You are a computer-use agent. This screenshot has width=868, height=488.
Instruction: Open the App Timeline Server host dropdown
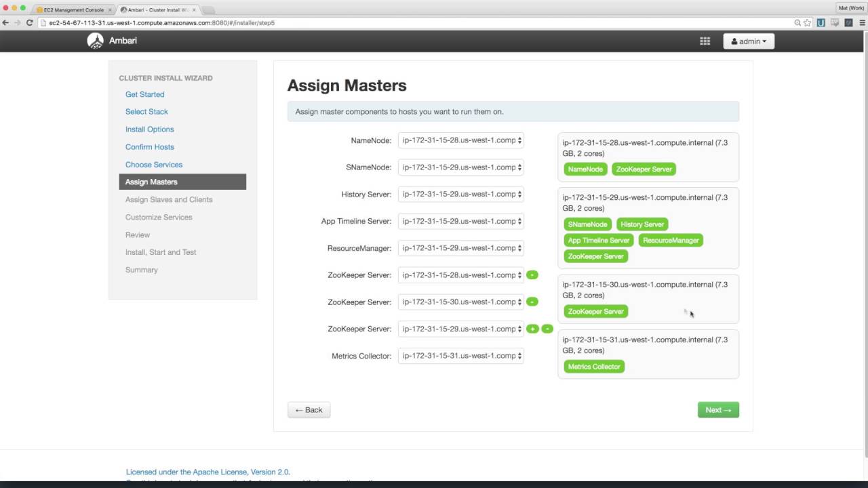[x=461, y=221]
